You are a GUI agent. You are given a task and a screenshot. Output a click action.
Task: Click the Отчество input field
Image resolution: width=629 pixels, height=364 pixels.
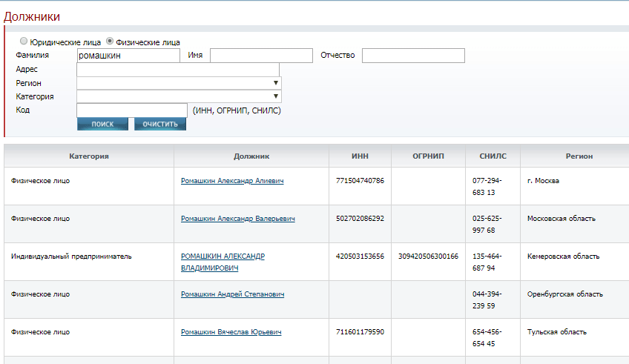point(413,56)
